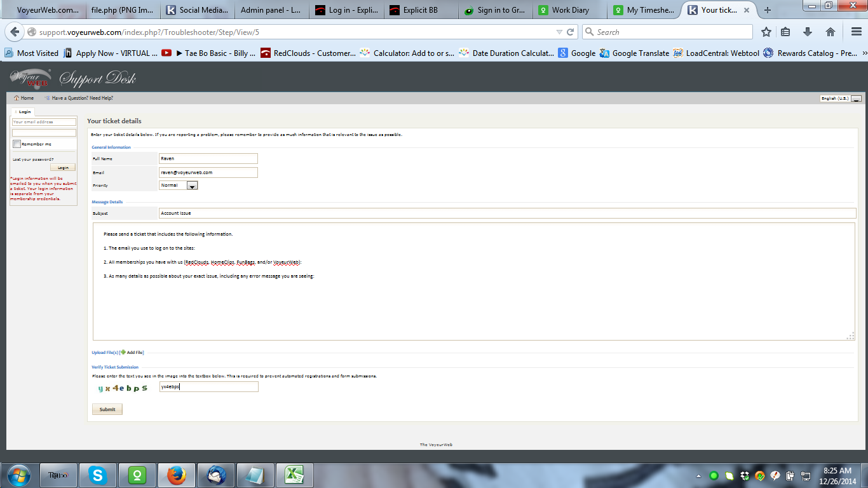
Task: Click the Home icon in the Support Desk navbar
Action: tap(17, 98)
